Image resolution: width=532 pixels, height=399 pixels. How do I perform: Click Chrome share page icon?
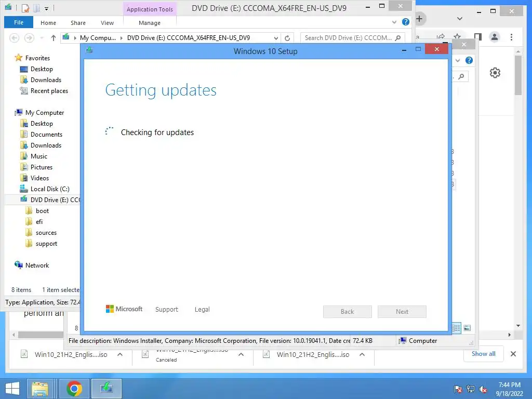click(x=441, y=37)
